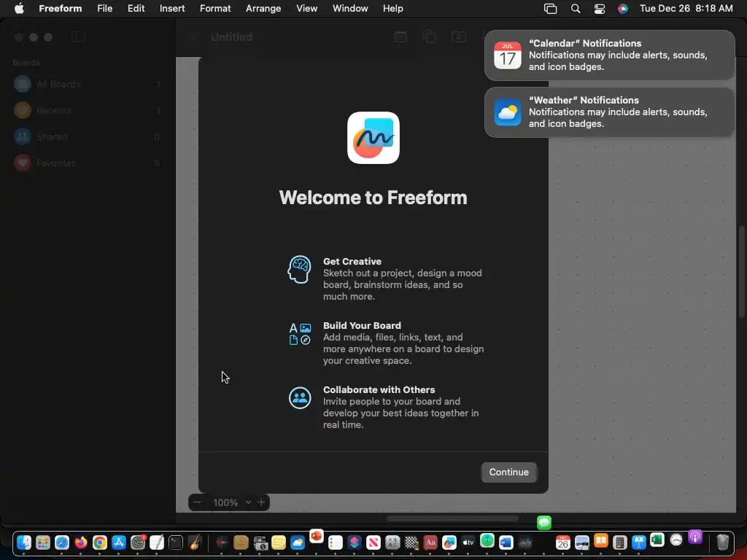Click the horizontal scrollbar of the board
Screen dimensions: 747x560
pyautogui.click(x=452, y=518)
